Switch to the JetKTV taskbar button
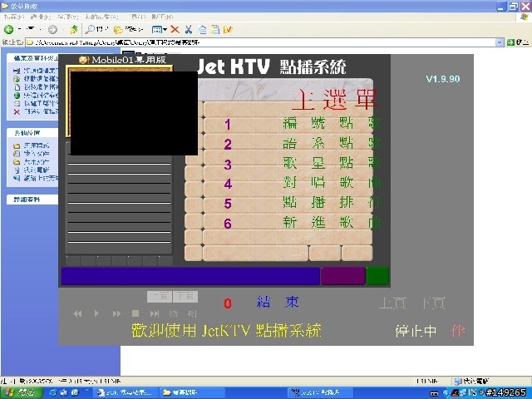Viewport: 532px width, 399px height. (321, 393)
